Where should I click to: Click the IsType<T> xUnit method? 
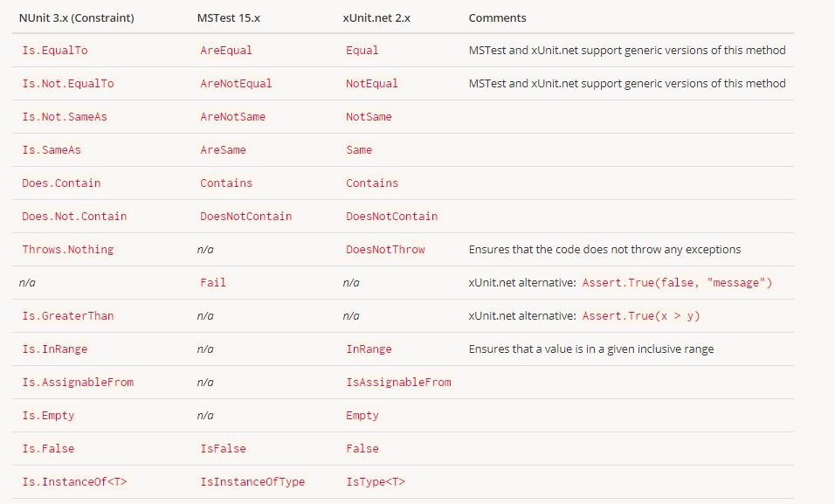tap(376, 482)
